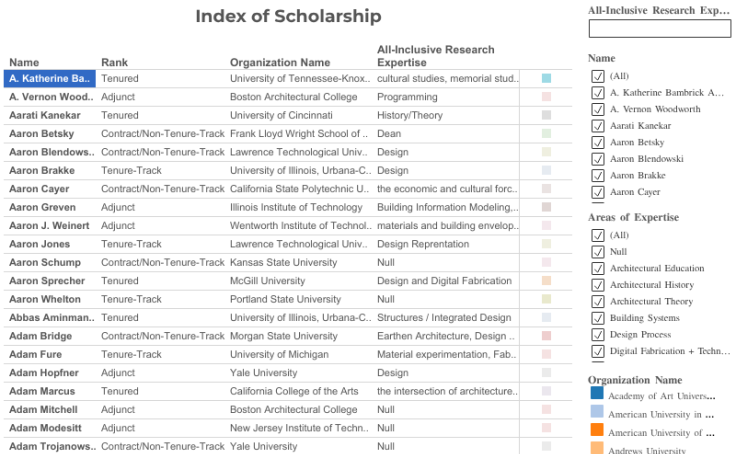Toggle the Aaron Brakke name checkbox

point(598,175)
